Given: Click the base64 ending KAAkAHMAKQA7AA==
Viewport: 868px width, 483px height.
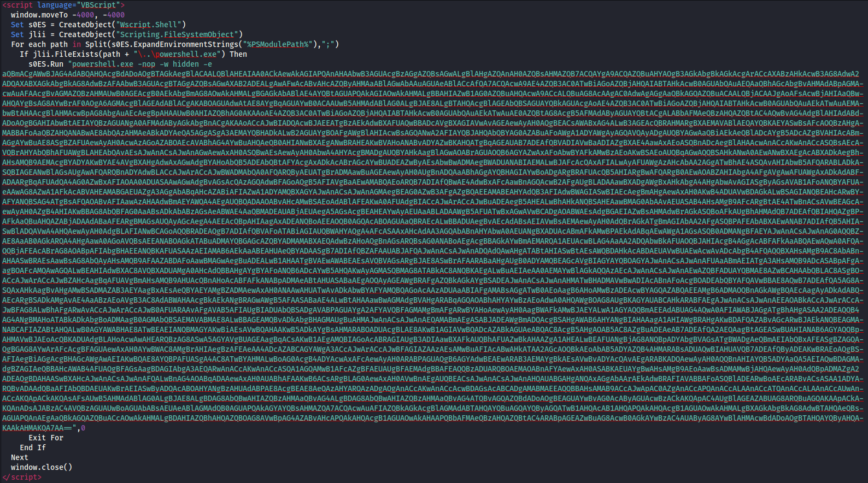Looking at the screenshot, I should click(37, 428).
